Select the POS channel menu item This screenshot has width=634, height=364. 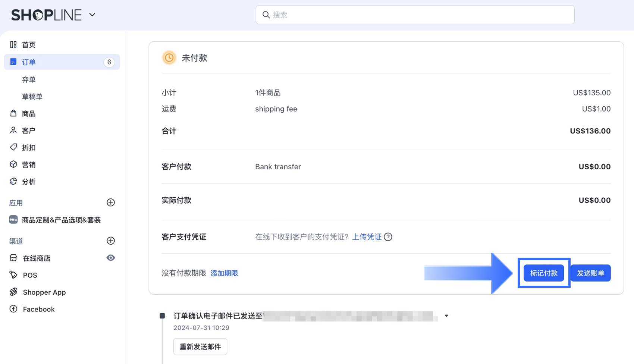click(30, 275)
